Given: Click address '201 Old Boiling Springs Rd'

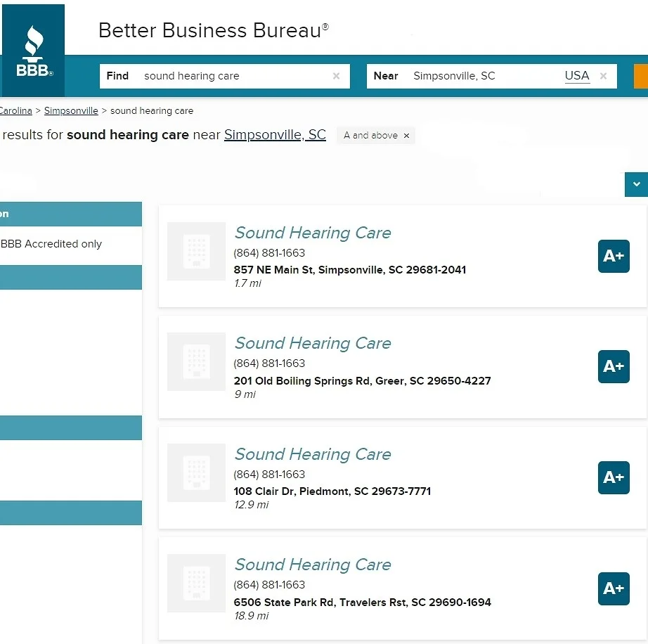Looking at the screenshot, I should [x=362, y=381].
